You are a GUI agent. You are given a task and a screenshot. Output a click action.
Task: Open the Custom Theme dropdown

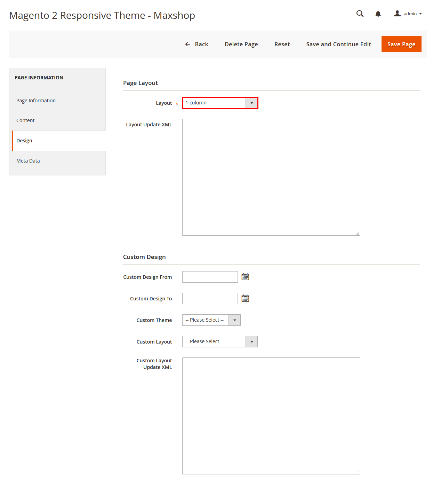click(x=211, y=320)
